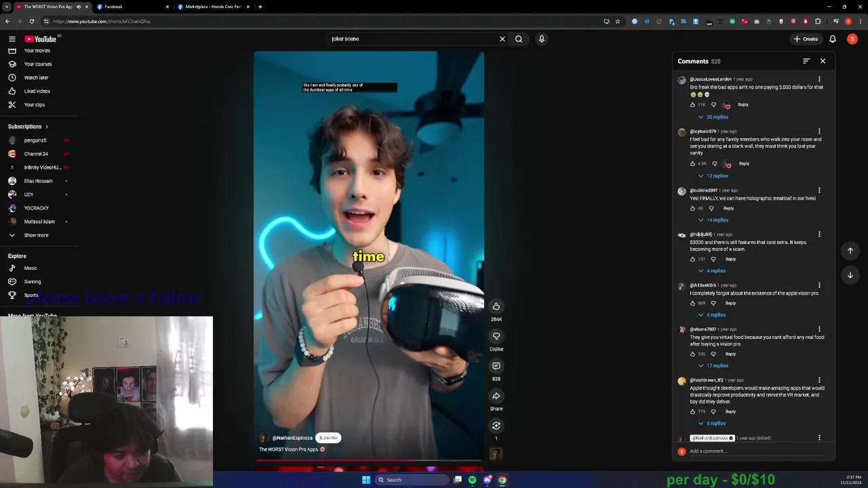
Task: Switch to the Facebook browser tab
Action: [x=132, y=7]
